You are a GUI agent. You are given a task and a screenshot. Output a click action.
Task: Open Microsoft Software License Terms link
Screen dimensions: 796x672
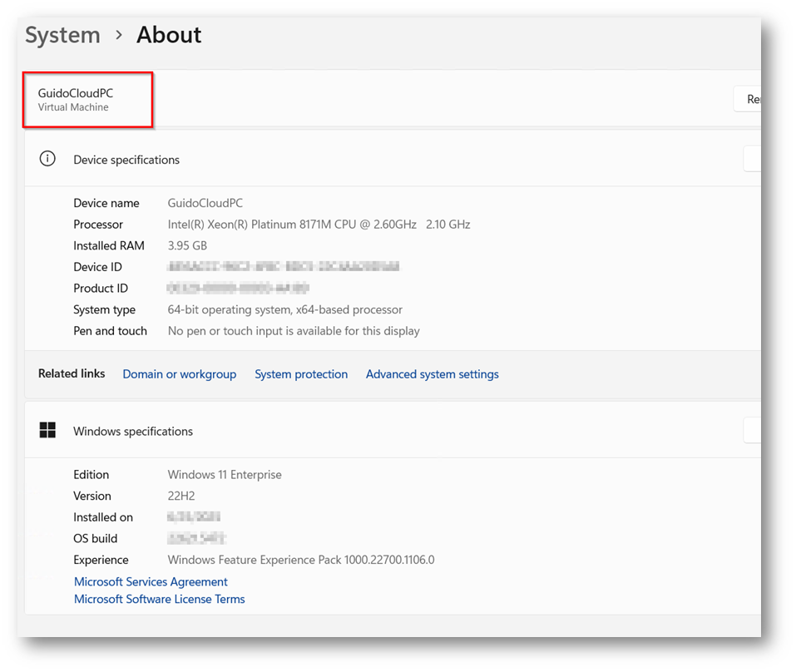pyautogui.click(x=160, y=599)
